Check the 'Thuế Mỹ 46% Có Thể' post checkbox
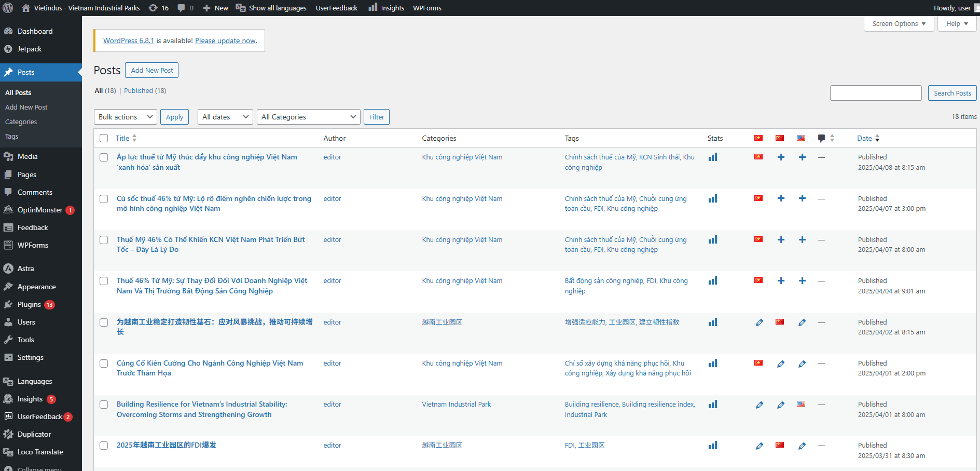This screenshot has height=471, width=980. pyautogui.click(x=104, y=240)
